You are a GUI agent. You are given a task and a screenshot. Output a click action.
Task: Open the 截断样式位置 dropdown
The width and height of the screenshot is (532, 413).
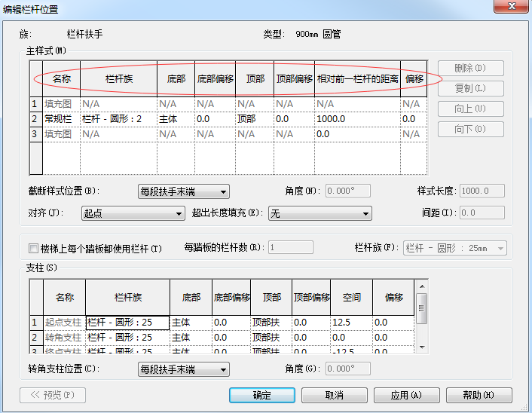pyautogui.click(x=184, y=191)
